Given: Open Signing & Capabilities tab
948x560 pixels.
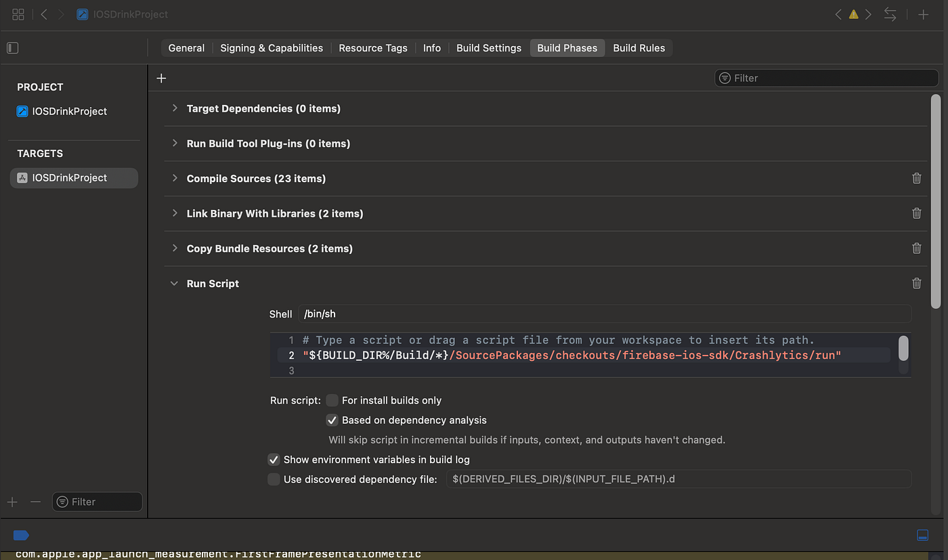Looking at the screenshot, I should (x=272, y=48).
